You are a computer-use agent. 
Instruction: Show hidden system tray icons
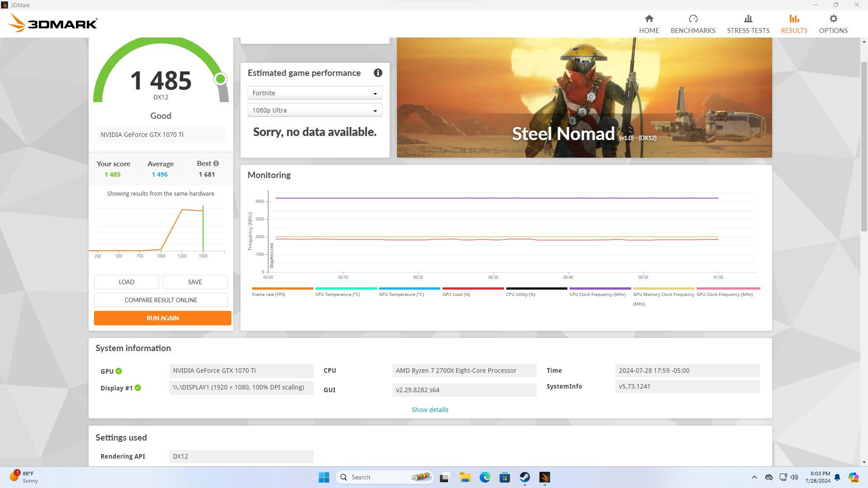(x=754, y=477)
